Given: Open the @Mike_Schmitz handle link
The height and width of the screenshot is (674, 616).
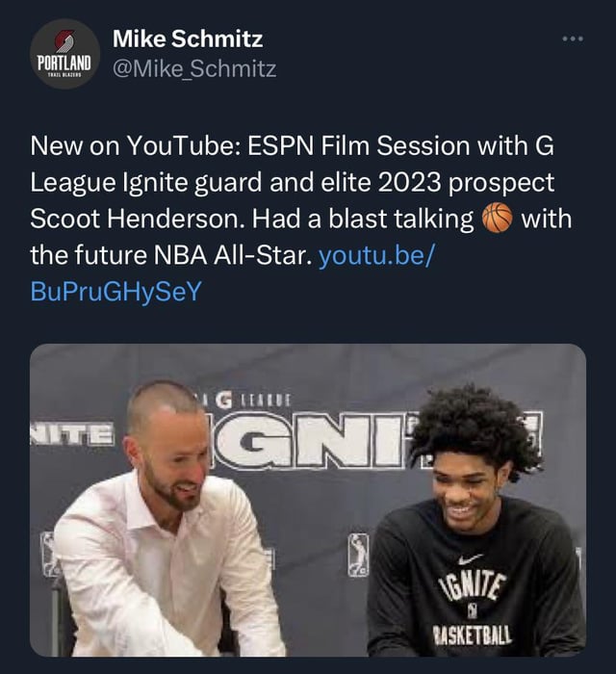Looking at the screenshot, I should 194,68.
